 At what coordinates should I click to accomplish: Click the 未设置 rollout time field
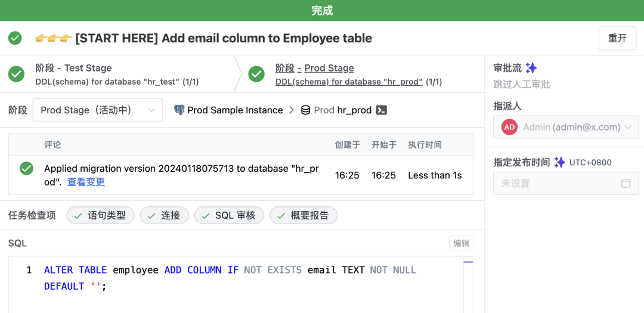coord(566,183)
